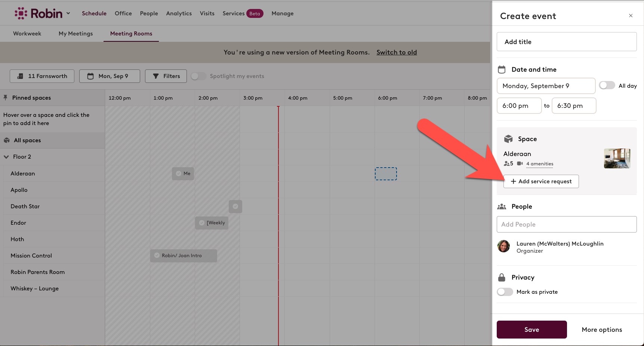Open the Schedule menu
Viewport: 644px width, 346px height.
coord(94,13)
